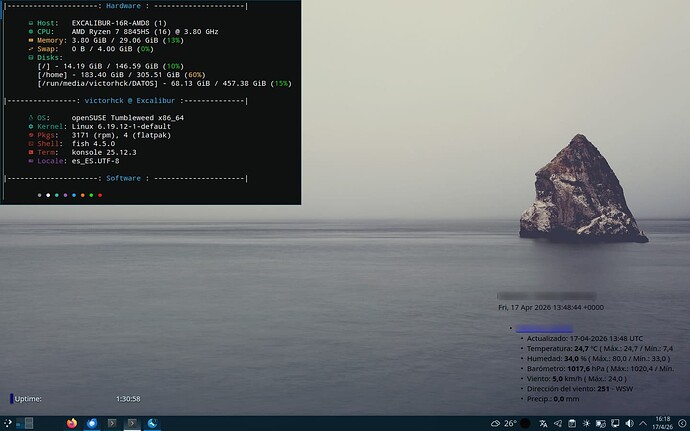Click the root disk 14.19 GiB line
Image resolution: width=690 pixels, height=431 pixels.
(x=110, y=66)
